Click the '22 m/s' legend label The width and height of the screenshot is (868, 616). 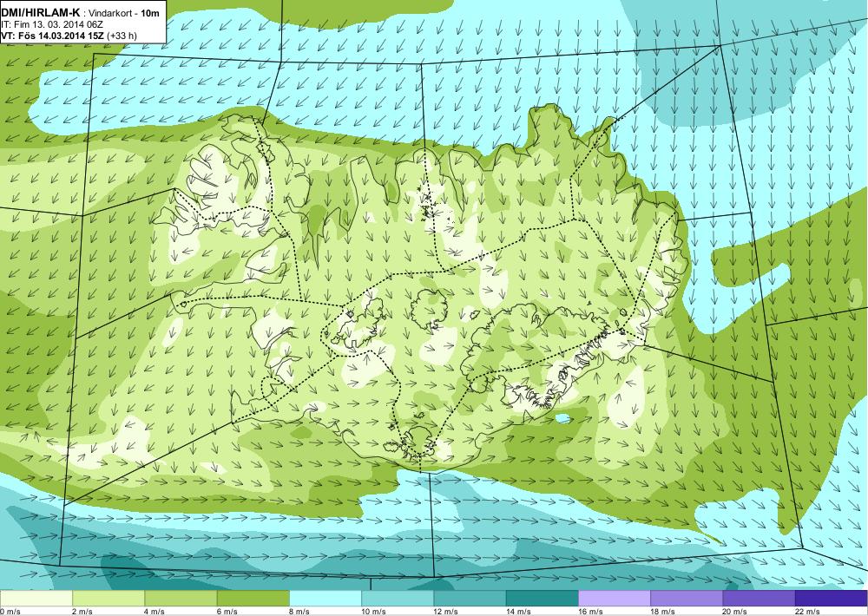click(807, 612)
